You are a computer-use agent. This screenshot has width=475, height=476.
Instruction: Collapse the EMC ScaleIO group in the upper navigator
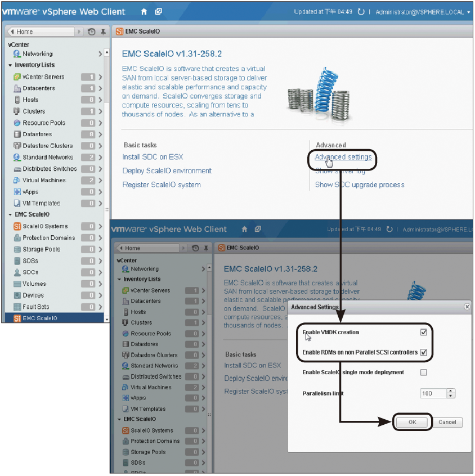[10, 214]
